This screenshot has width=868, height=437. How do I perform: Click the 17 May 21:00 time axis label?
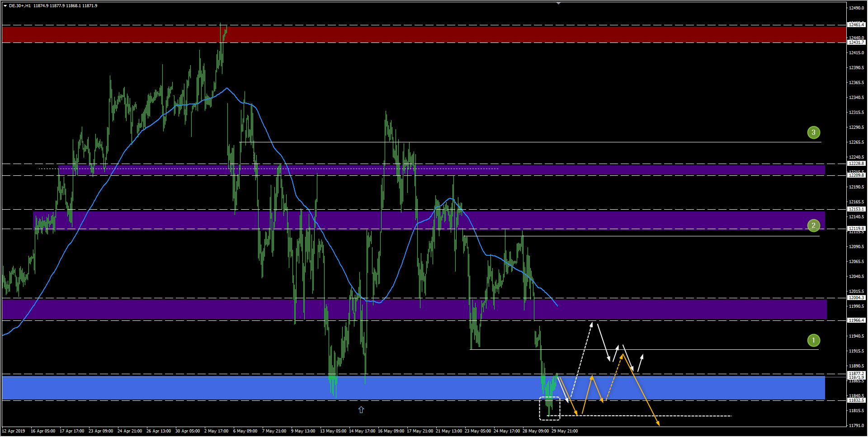420,431
